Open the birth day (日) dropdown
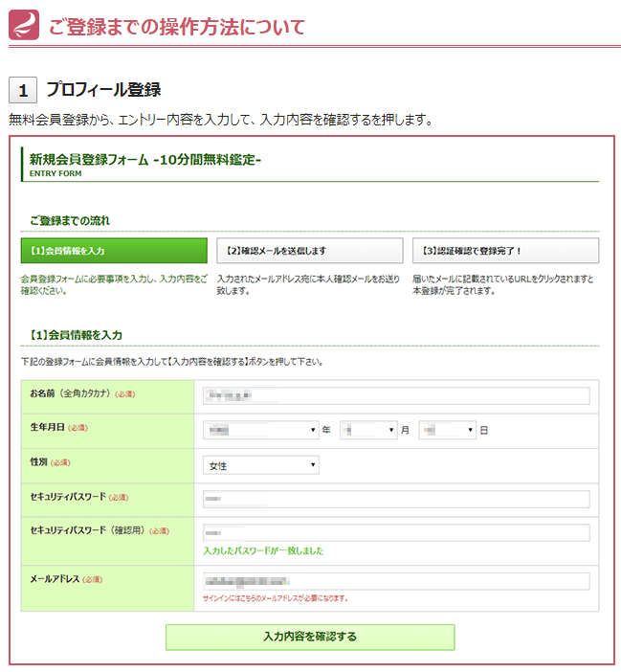Screen dimensions: 621x672 coord(447,431)
